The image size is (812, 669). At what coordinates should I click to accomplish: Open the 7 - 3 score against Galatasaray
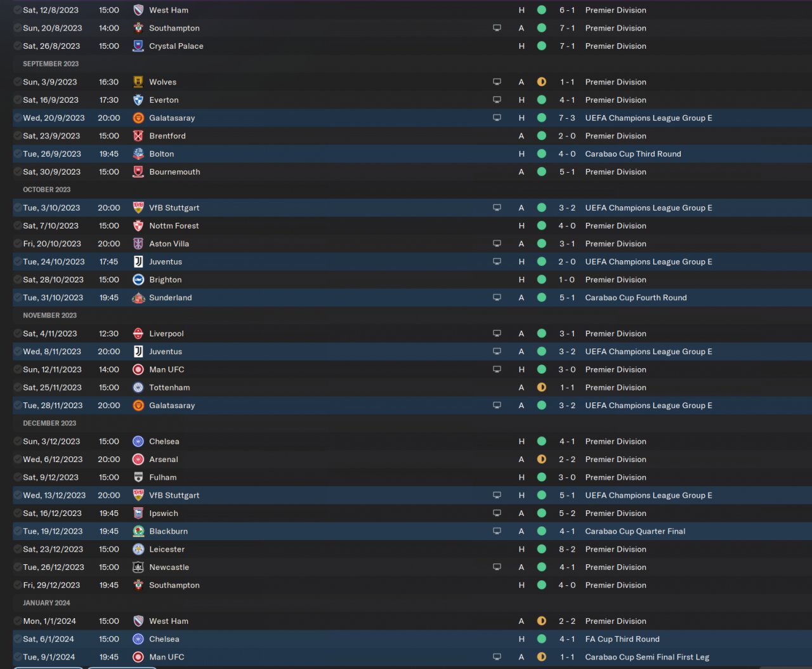tap(567, 118)
